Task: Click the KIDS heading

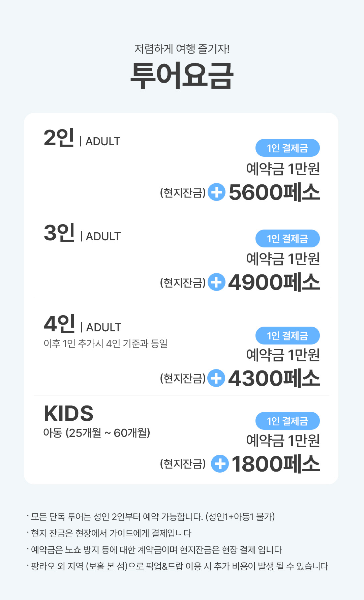Action: 68,414
